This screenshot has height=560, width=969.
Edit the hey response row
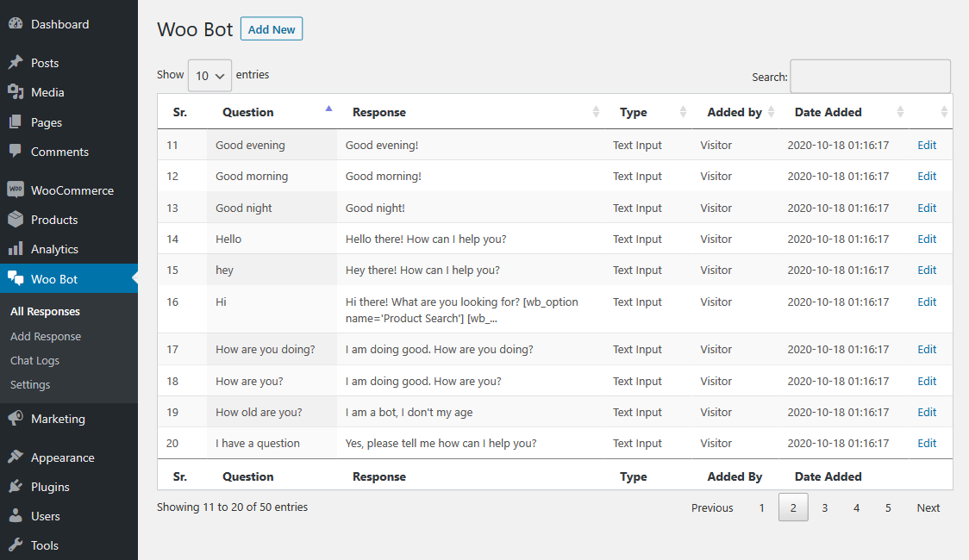(927, 270)
